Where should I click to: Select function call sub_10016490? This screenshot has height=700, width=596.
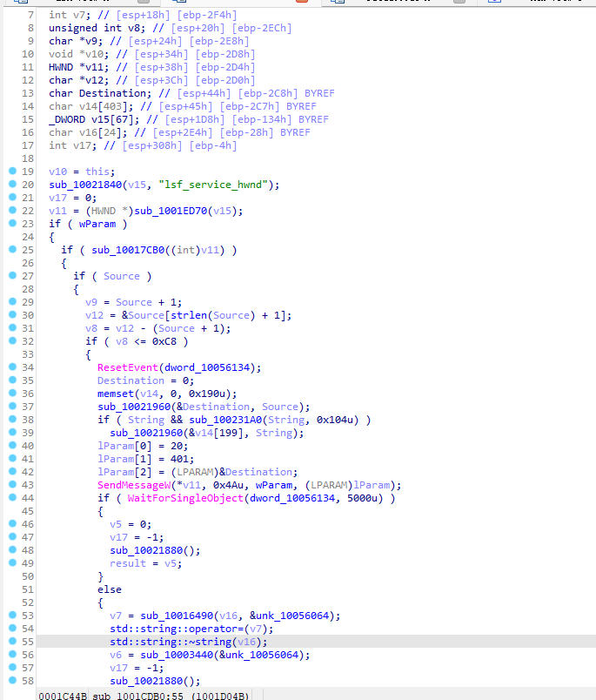coord(177,616)
